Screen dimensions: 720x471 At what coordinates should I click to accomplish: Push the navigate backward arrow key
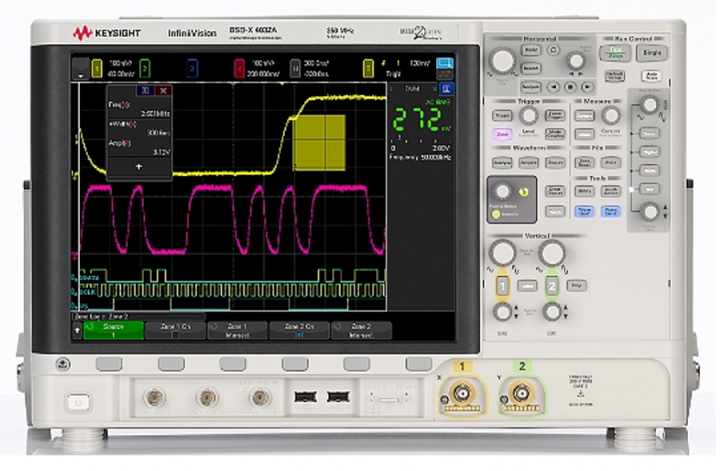(554, 87)
